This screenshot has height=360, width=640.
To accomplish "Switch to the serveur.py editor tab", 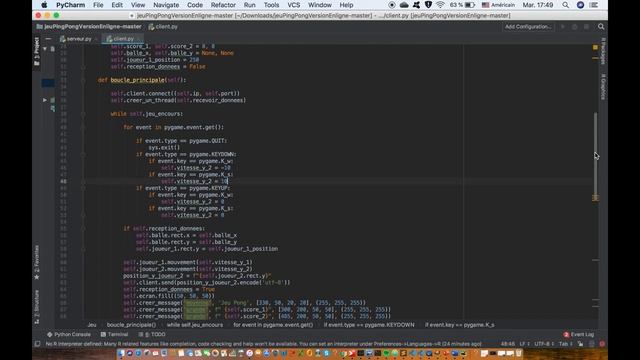I will (78, 39).
